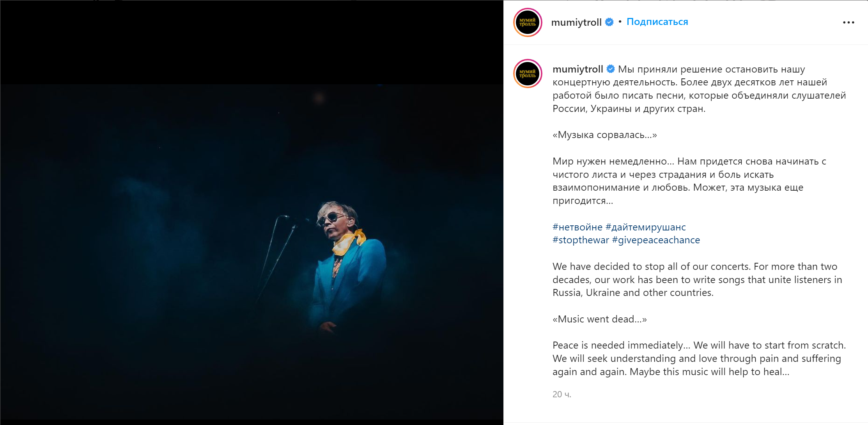
Task: Open the #stopthewar hashtag
Action: 581,240
